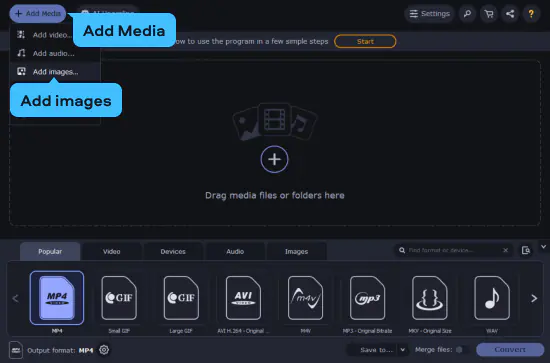The image size is (550, 363).
Task: Show next formats with right arrow
Action: coord(534,298)
